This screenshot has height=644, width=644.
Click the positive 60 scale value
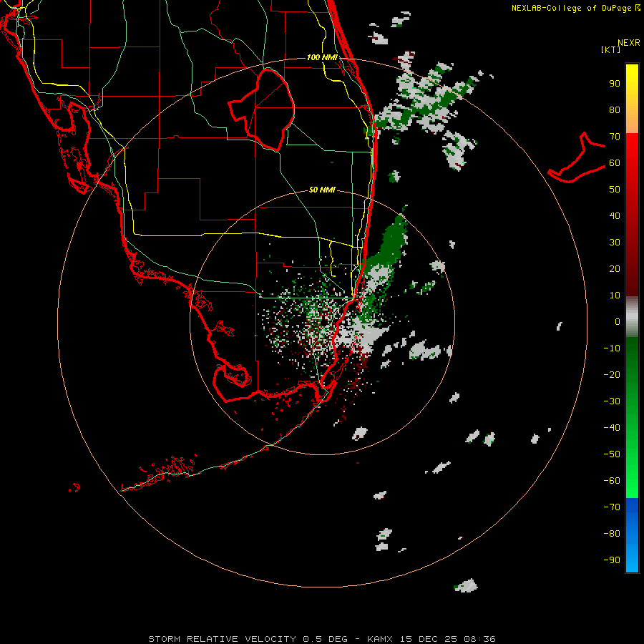coord(615,162)
